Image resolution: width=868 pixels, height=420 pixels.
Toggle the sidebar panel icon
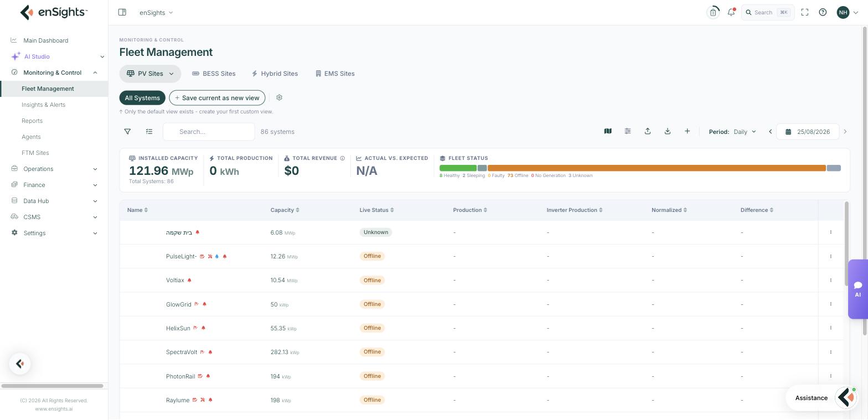122,12
